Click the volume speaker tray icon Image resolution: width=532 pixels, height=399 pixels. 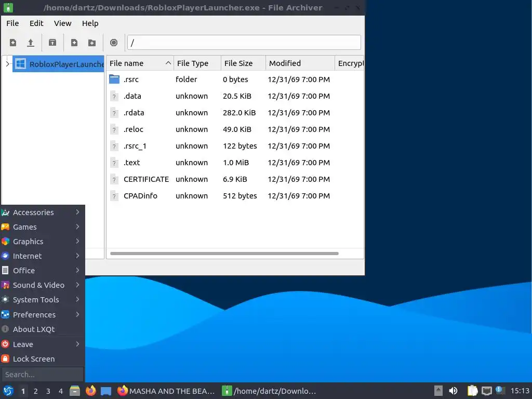[x=453, y=391]
